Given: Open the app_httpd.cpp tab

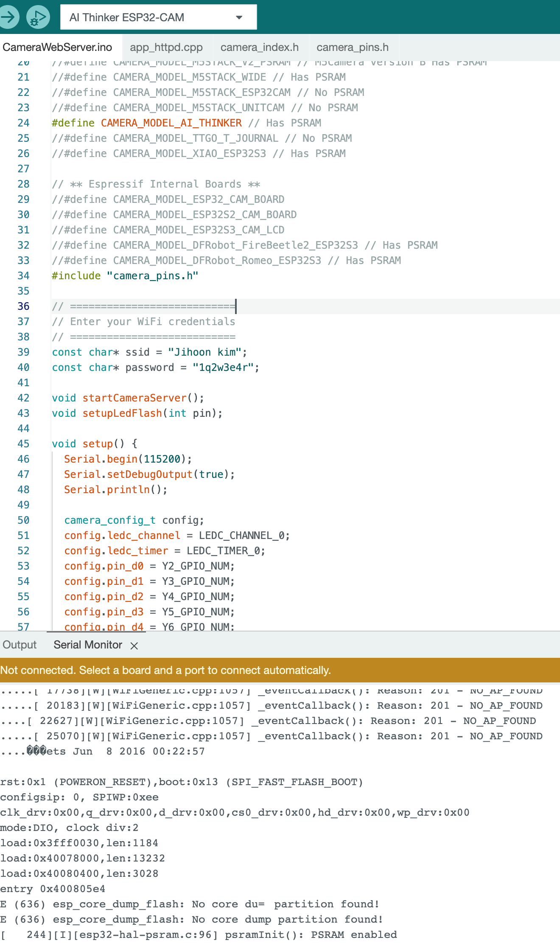Looking at the screenshot, I should (166, 47).
